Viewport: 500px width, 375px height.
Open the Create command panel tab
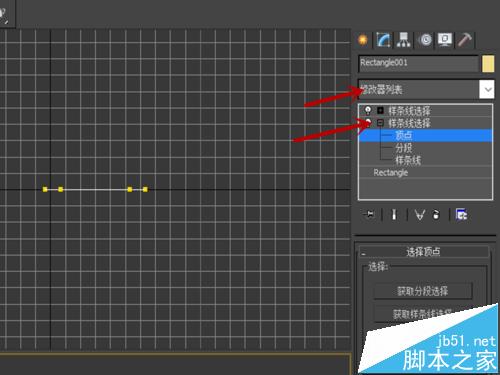363,40
